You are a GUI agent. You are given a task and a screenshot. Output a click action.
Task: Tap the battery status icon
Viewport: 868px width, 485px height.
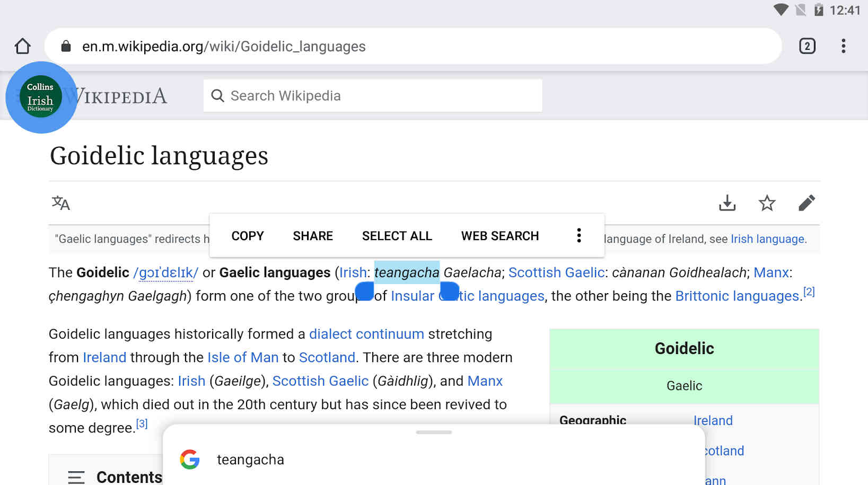(x=819, y=10)
